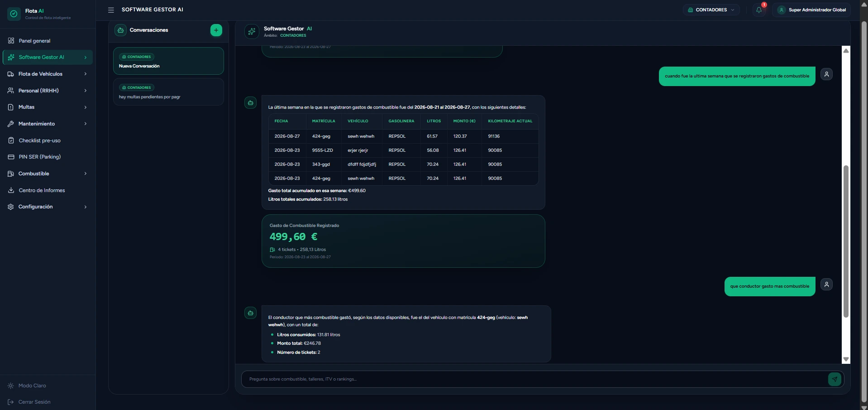Go to Panel general

(x=48, y=41)
